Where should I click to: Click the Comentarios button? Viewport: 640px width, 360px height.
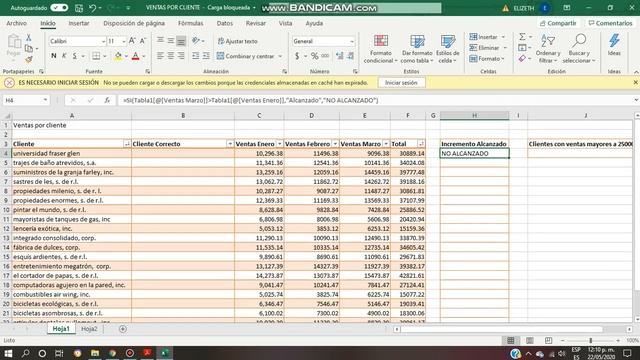[610, 23]
